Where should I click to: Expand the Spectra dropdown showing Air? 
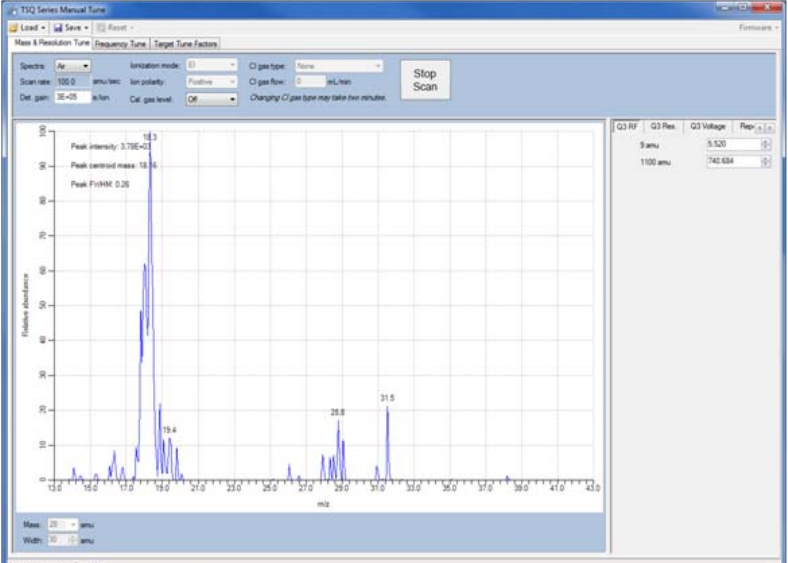72,65
